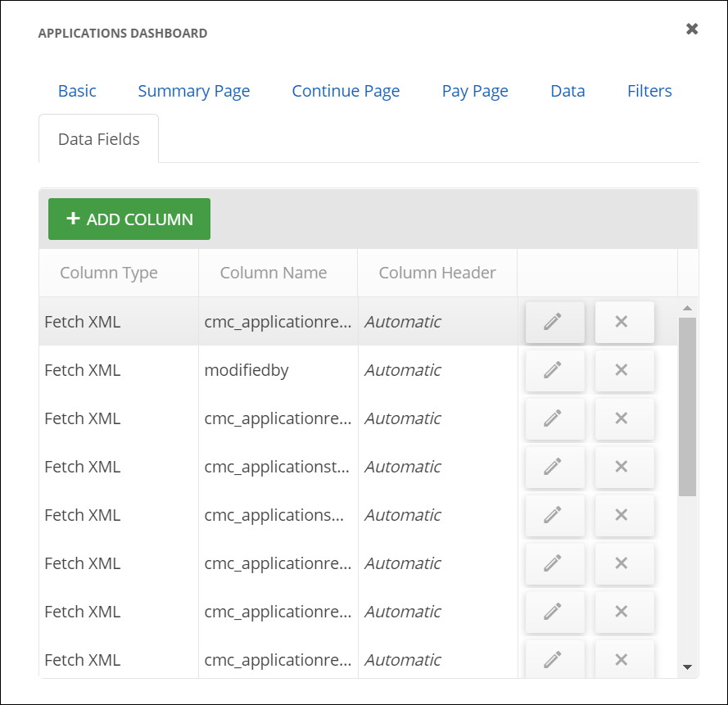Click the Column Type header

(109, 273)
